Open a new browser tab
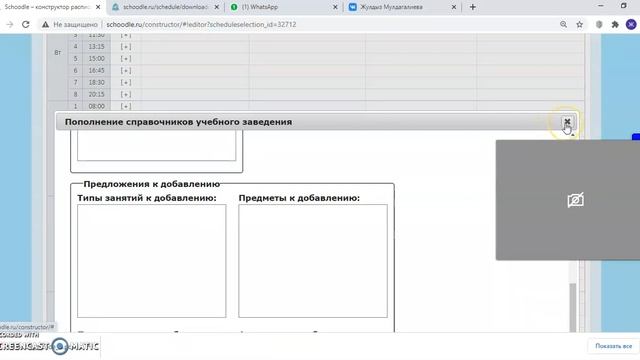This screenshot has width=640, height=360. pos(473,7)
